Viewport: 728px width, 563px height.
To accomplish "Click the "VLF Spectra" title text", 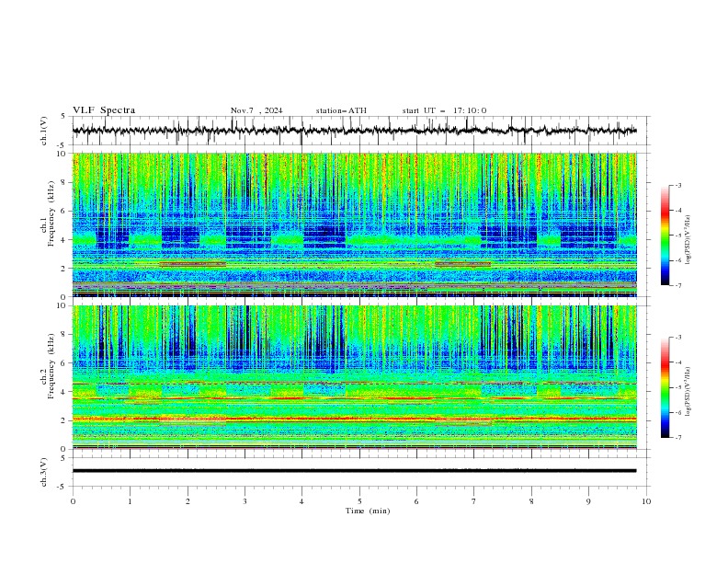I will click(x=104, y=110).
